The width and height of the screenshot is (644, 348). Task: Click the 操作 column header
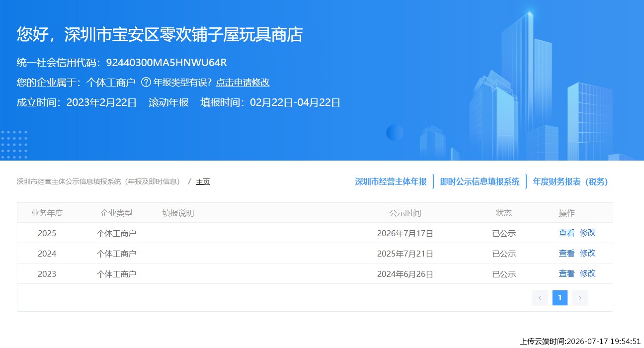pyautogui.click(x=566, y=213)
